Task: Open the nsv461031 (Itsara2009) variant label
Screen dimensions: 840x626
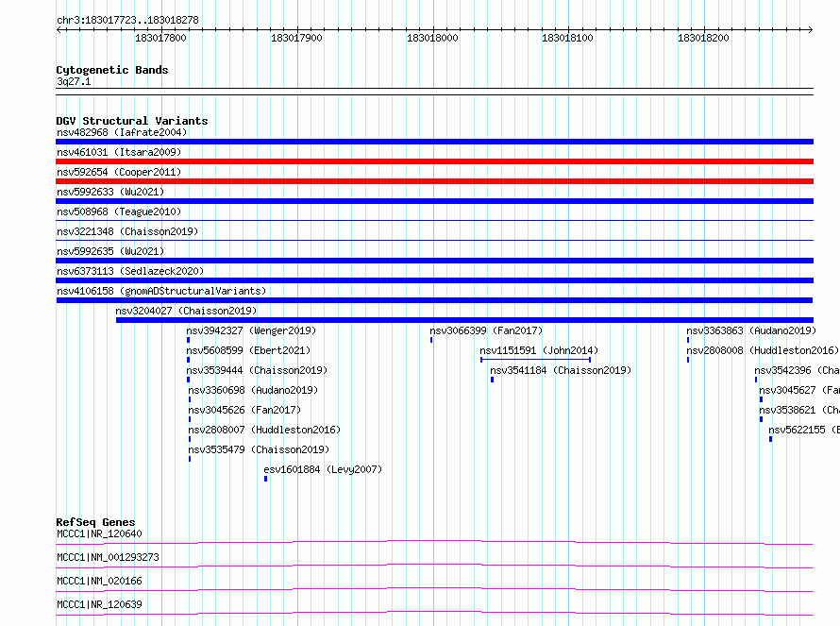Action: pyautogui.click(x=119, y=152)
